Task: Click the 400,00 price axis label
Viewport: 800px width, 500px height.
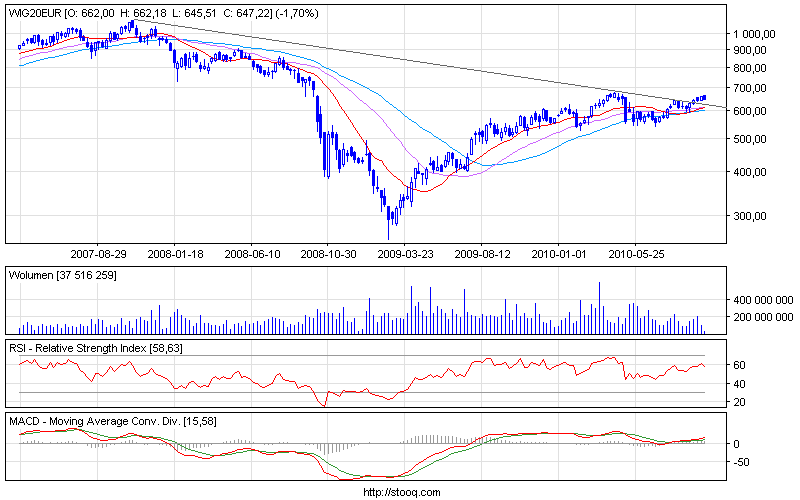Action: 750,172
